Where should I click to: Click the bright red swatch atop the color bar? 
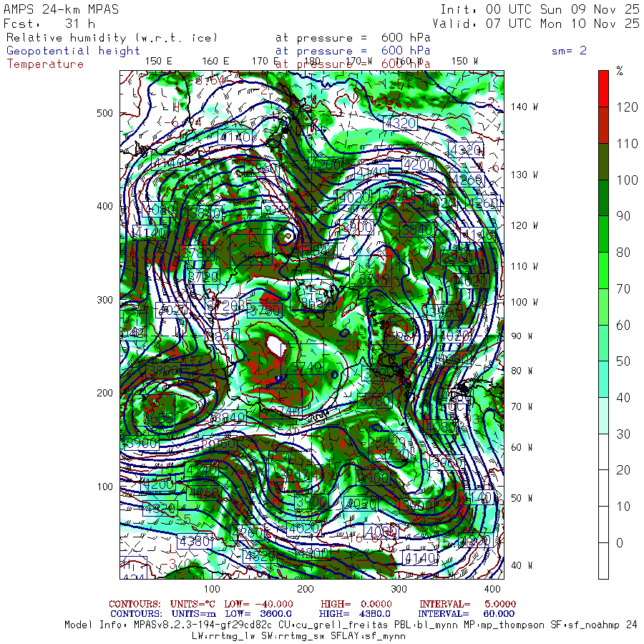coord(603,88)
